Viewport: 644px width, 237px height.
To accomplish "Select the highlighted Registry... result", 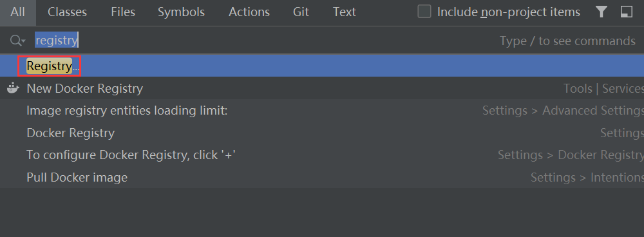I will pyautogui.click(x=322, y=66).
